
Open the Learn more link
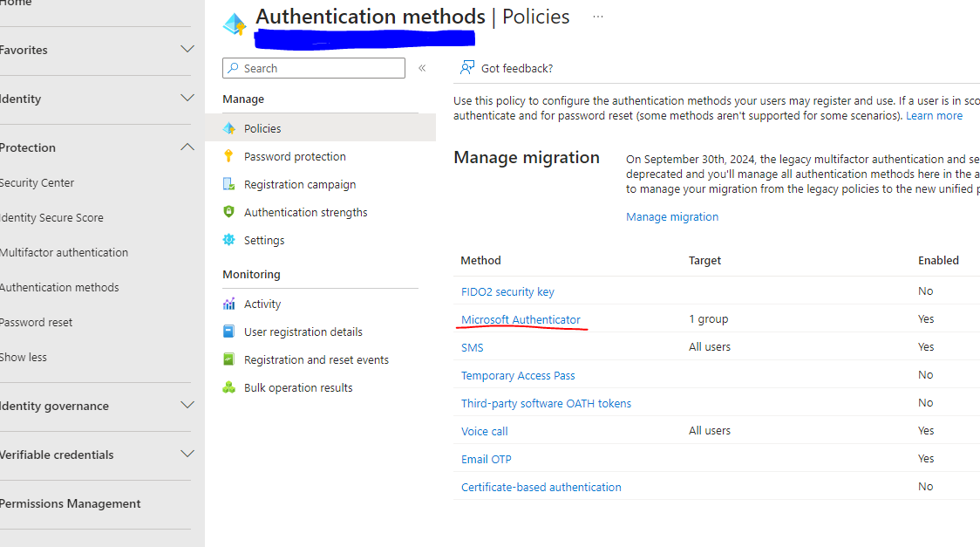[934, 116]
